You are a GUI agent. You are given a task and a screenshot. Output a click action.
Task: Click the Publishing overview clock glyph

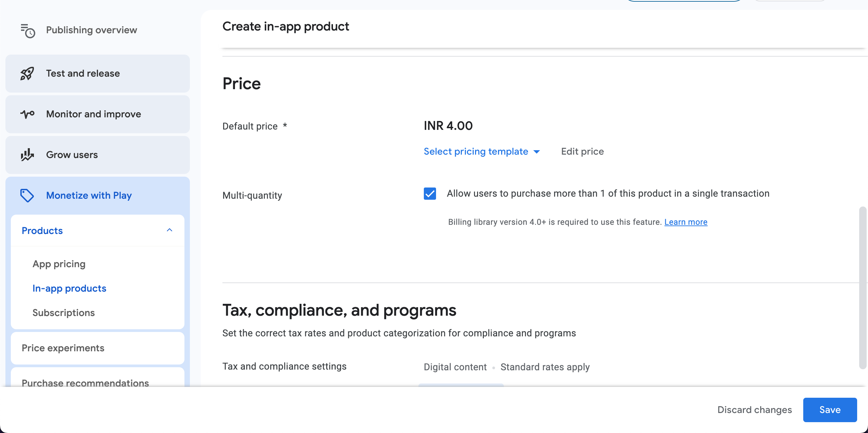tap(30, 33)
